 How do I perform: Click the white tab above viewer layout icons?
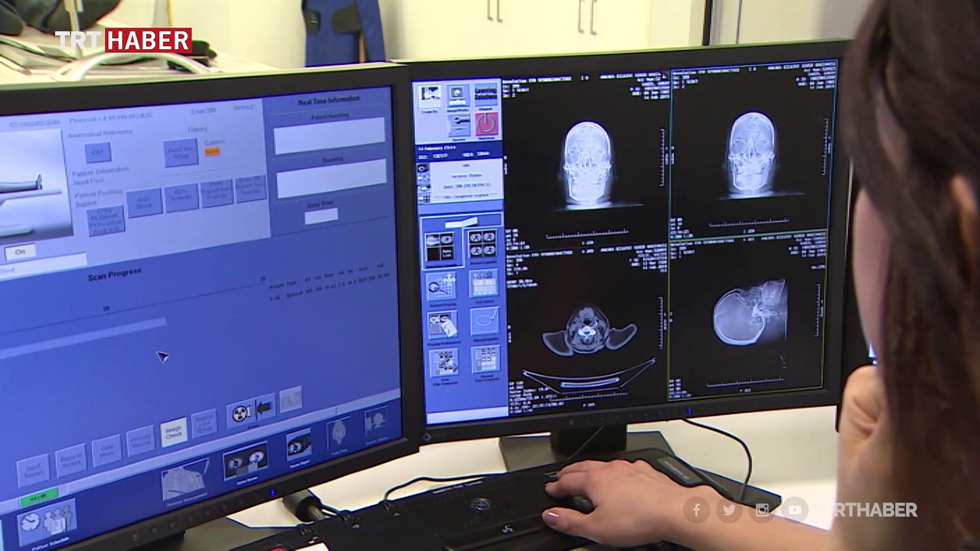460,221
